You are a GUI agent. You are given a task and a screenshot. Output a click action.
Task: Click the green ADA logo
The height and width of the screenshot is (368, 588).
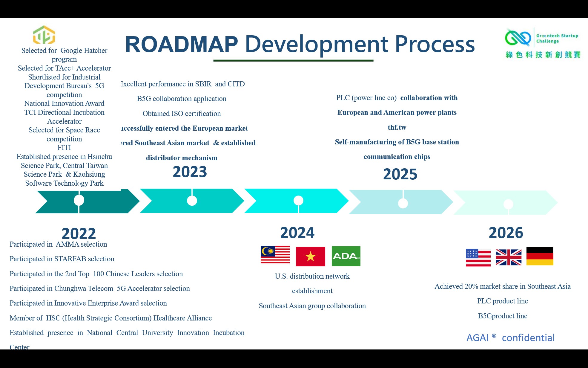(x=346, y=256)
